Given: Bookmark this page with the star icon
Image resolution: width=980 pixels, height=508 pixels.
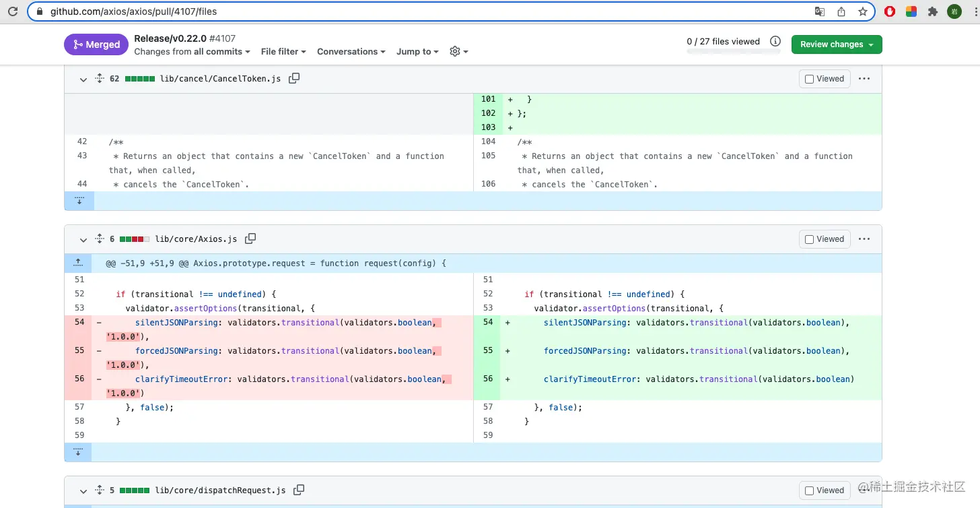Looking at the screenshot, I should click(862, 11).
